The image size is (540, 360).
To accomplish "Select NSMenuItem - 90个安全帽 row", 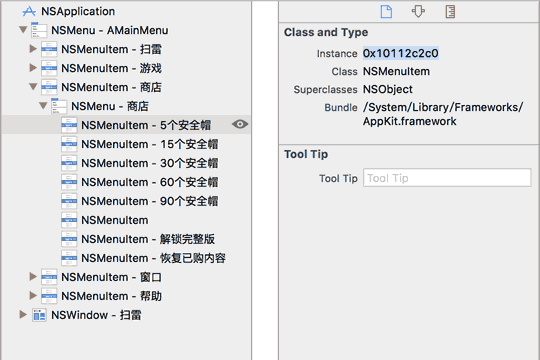I will pyautogui.click(x=125, y=201).
